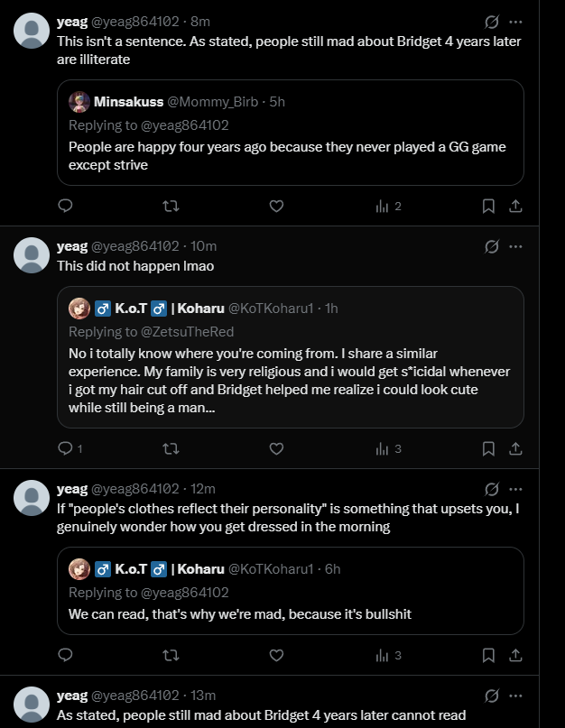Like the 'This did not happen lmao' tweet
The image size is (565, 728).
click(276, 448)
